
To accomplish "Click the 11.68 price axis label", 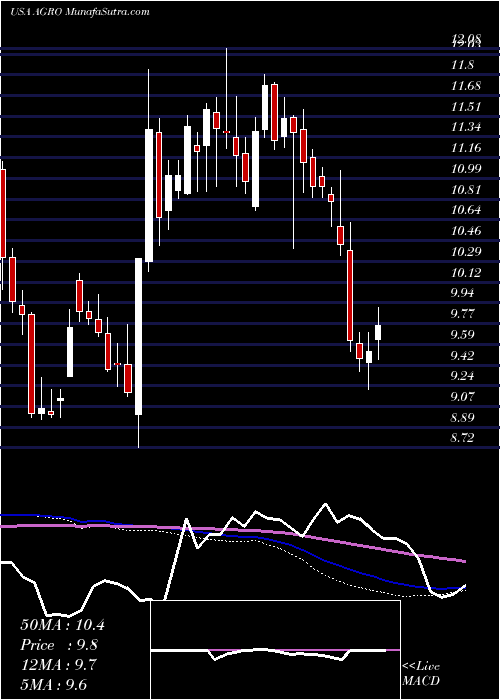I will [466, 86].
